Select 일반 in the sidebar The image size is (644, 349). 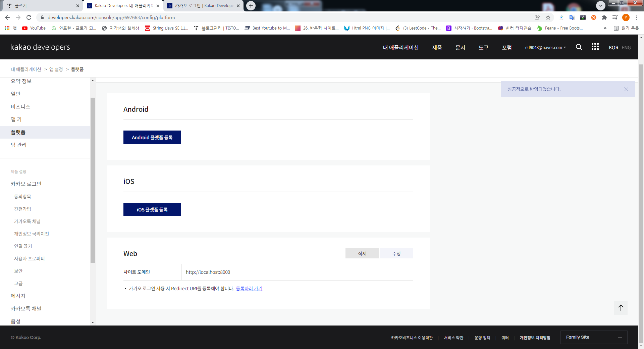click(x=16, y=94)
